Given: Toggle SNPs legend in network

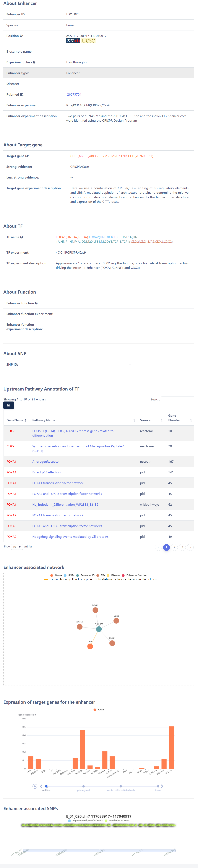Looking at the screenshot, I should pos(69,575).
